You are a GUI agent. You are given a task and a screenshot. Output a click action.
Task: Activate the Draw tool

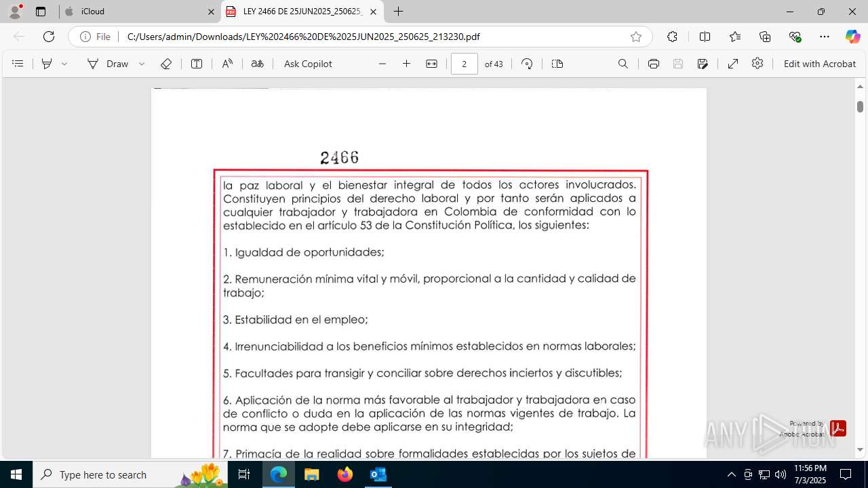coord(108,64)
